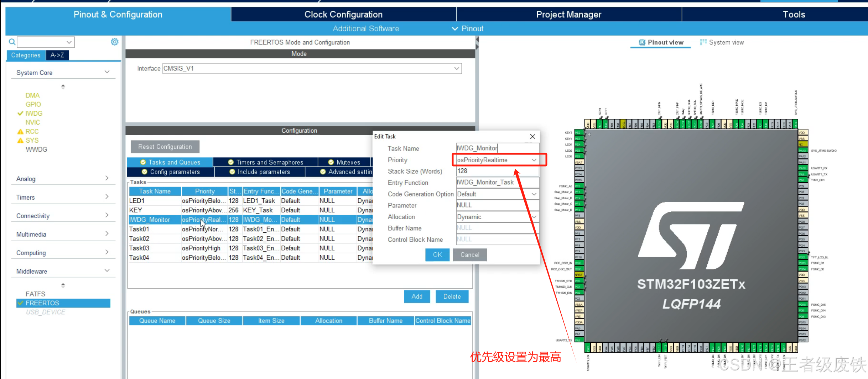Click the check icon on Mutexes tab
The width and height of the screenshot is (868, 379).
pos(331,162)
